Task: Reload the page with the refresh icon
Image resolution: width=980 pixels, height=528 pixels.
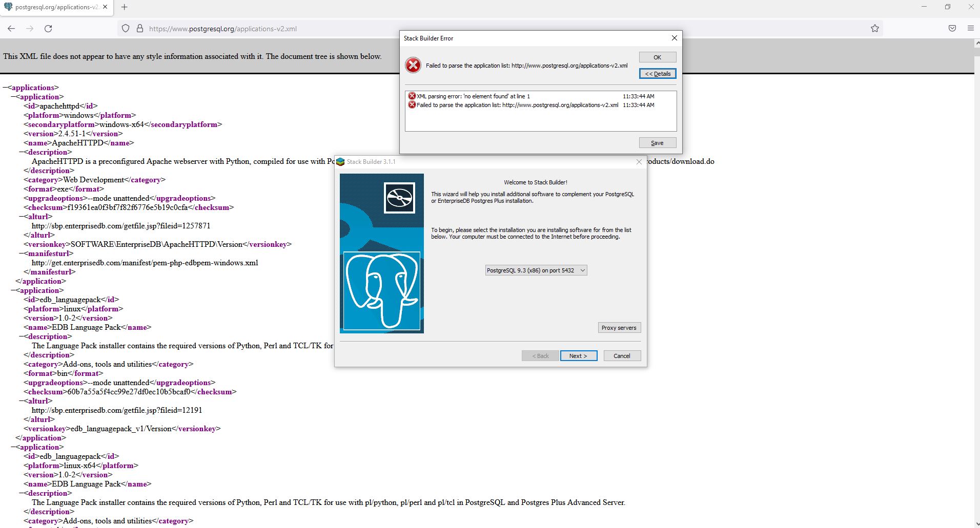Action: click(x=48, y=29)
